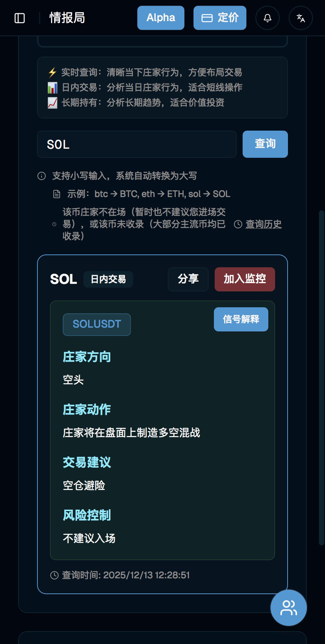This screenshot has height=644, width=325.
Task: Click the 查询历史 link
Action: (x=263, y=224)
